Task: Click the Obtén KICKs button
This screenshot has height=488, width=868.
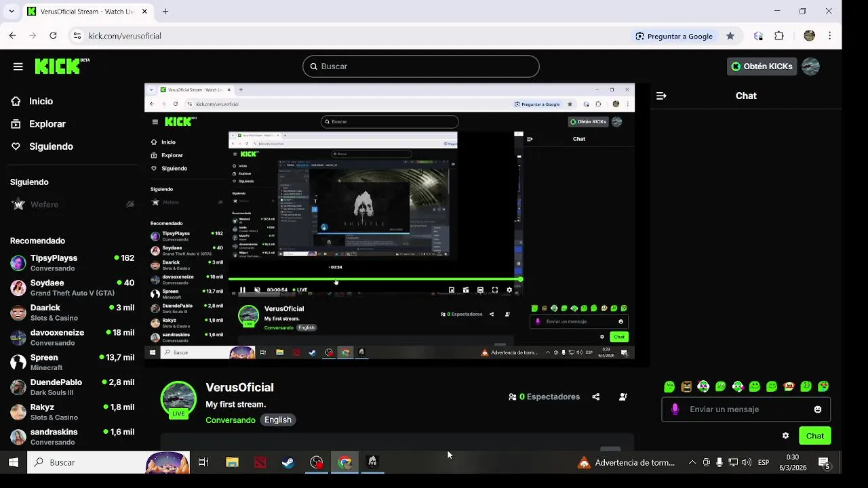Action: coord(762,66)
